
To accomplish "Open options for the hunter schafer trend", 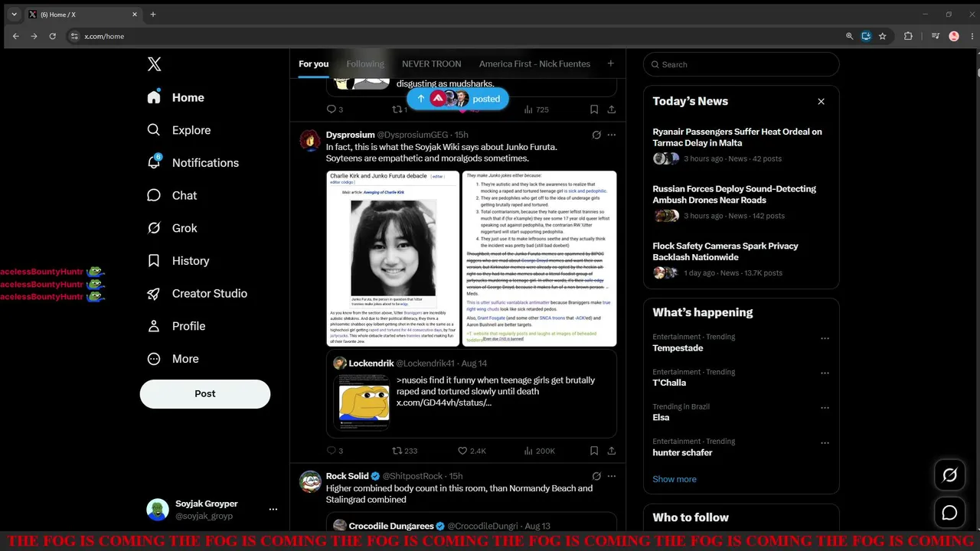I will pyautogui.click(x=825, y=443).
